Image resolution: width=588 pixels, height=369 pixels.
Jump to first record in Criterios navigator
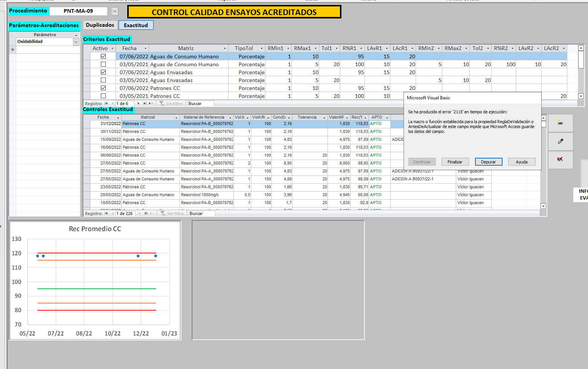106,104
